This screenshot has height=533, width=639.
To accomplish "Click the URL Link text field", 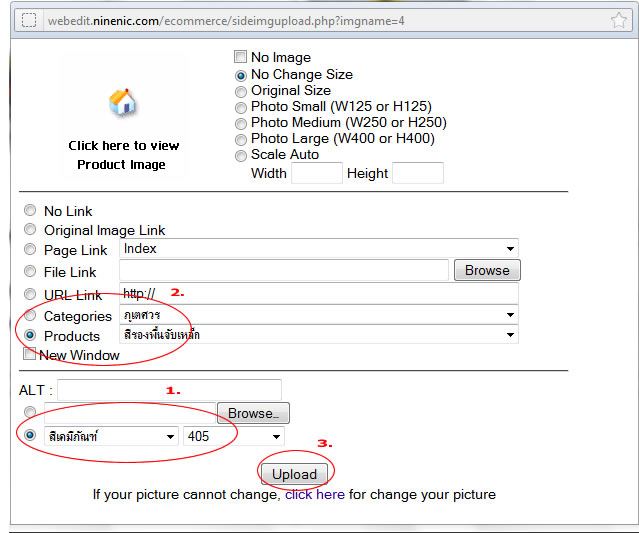I will pyautogui.click(x=318, y=293).
